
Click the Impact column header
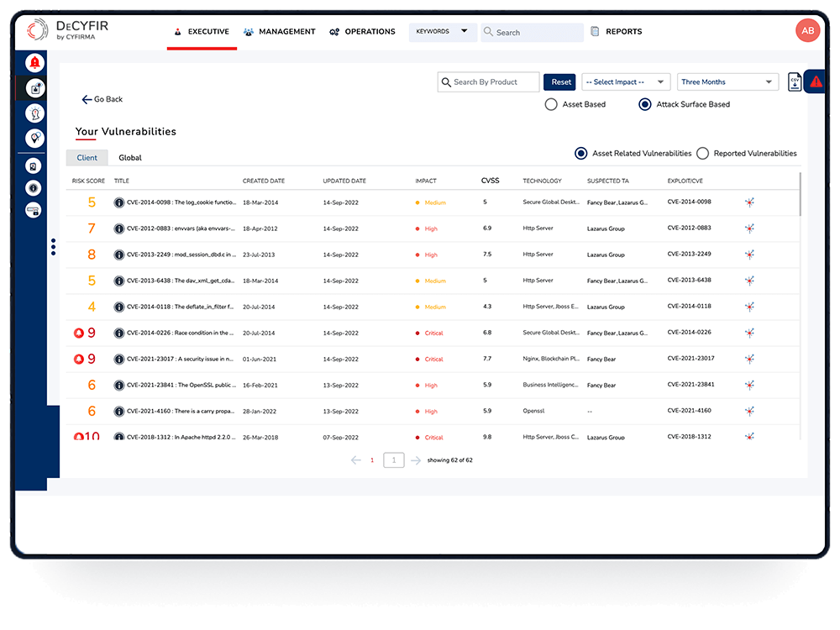pyautogui.click(x=426, y=181)
